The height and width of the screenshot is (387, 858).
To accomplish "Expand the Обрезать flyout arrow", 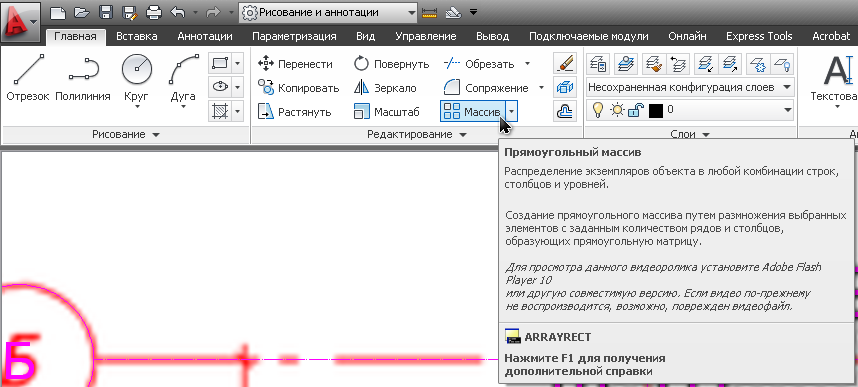I will click(x=527, y=63).
